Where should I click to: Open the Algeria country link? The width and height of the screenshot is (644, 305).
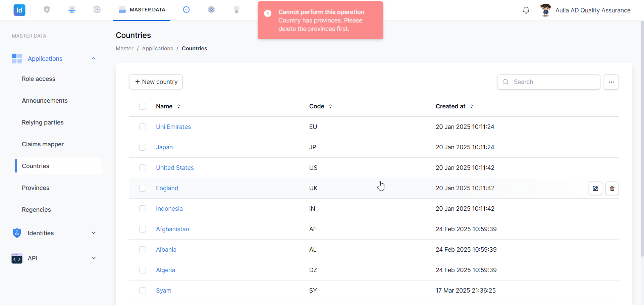point(165,270)
